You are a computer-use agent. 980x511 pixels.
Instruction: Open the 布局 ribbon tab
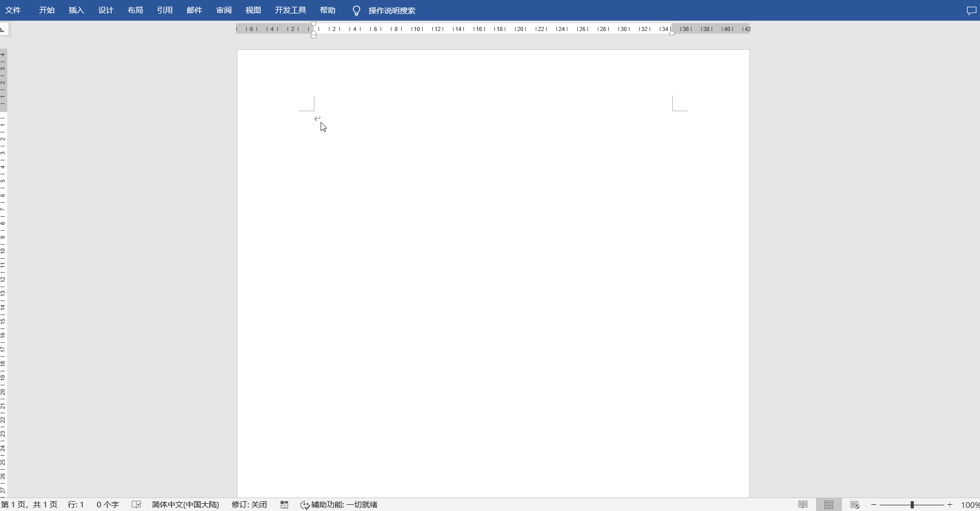point(135,10)
